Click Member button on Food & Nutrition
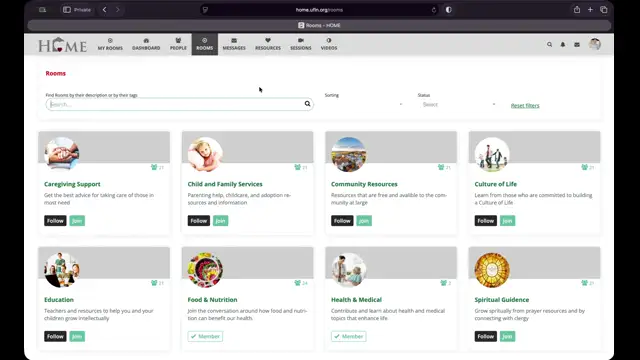This screenshot has width=640, height=360. click(x=205, y=336)
